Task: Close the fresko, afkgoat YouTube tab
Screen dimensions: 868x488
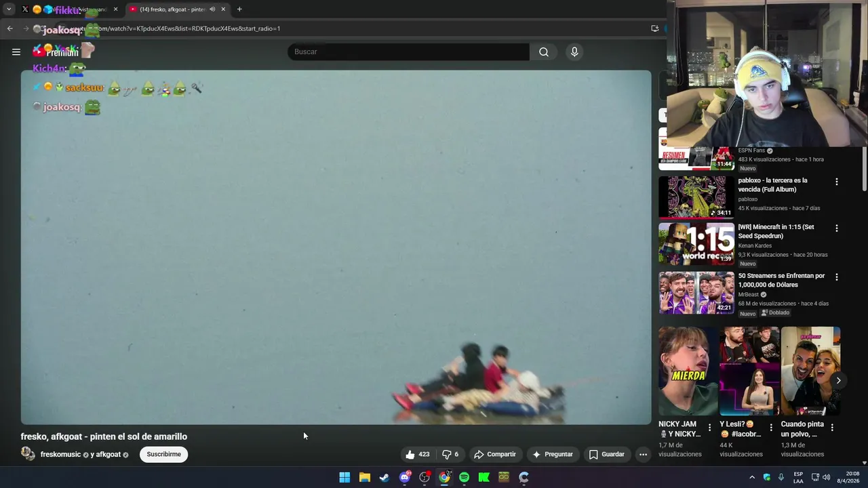Action: (223, 9)
